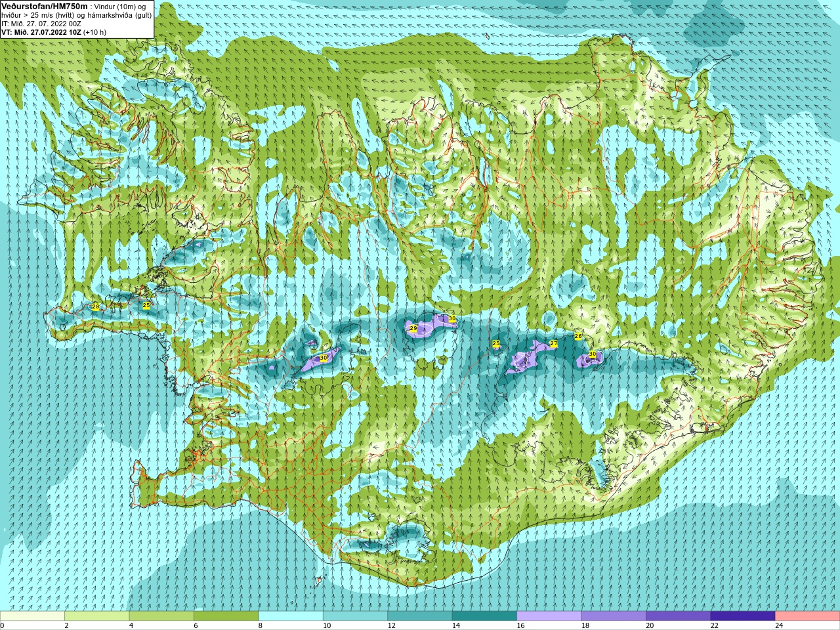This screenshot has width=840, height=630.
Task: Pick the medium purple 18–20 legend swatch
Action: click(614, 616)
